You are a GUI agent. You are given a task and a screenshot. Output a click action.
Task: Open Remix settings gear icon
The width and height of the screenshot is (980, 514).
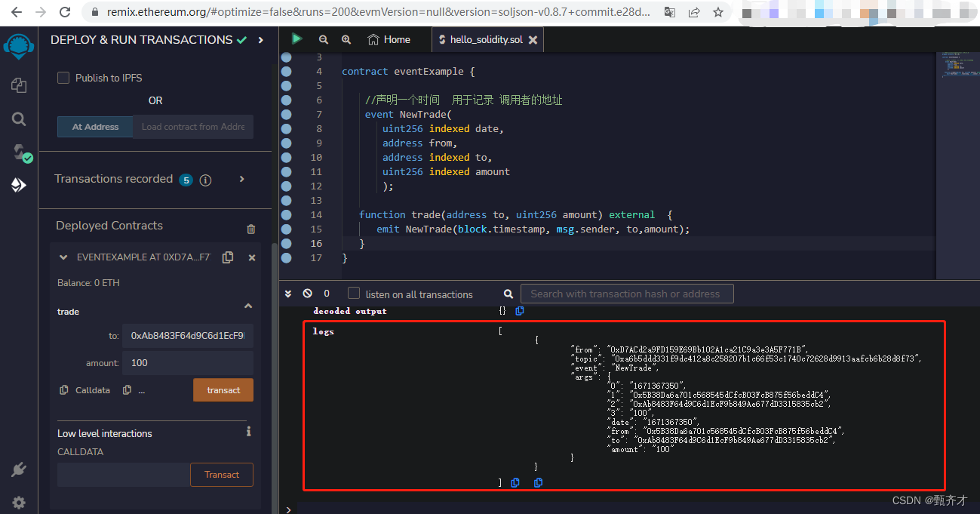click(x=19, y=502)
